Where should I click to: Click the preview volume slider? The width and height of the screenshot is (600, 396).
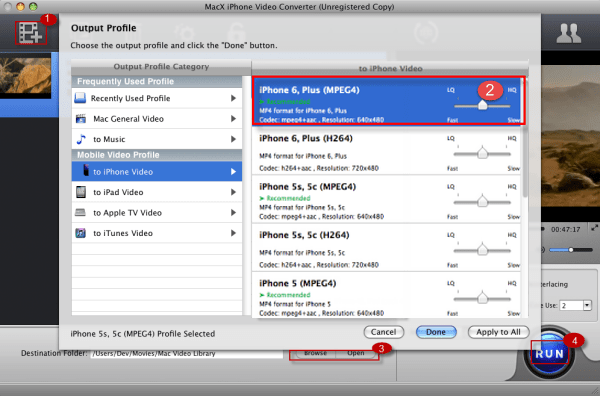click(571, 250)
